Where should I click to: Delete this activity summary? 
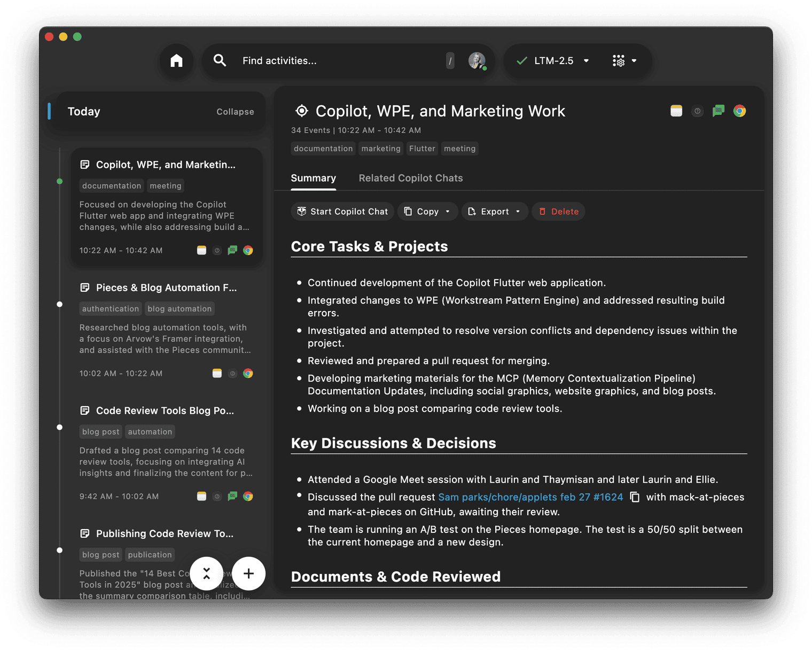pyautogui.click(x=558, y=212)
